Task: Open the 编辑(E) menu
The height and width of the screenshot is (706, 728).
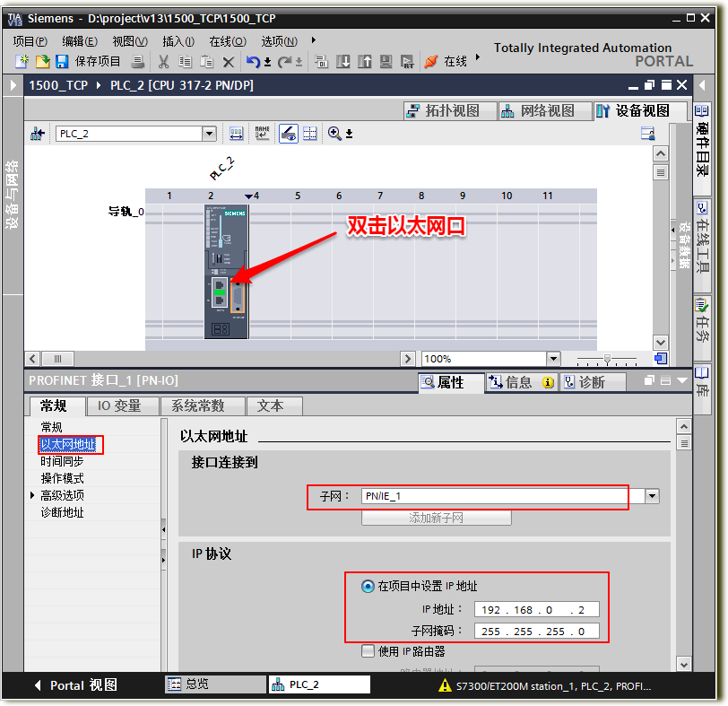Action: (x=80, y=41)
